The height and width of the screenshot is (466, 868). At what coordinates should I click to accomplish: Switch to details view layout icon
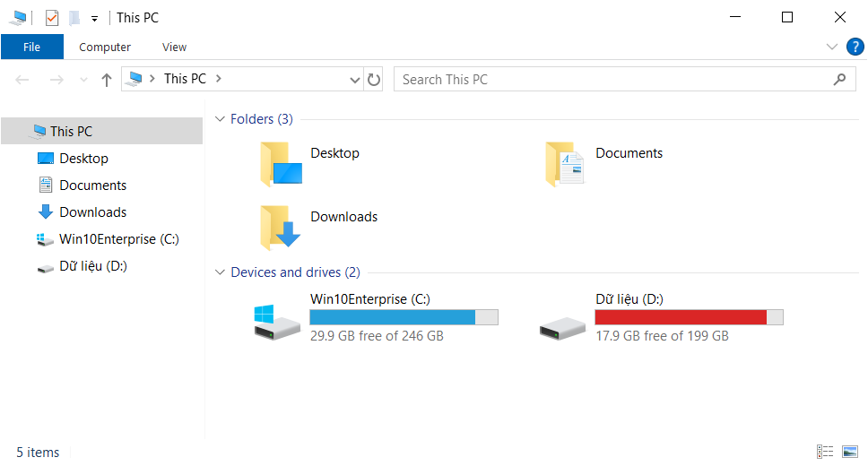(x=825, y=452)
